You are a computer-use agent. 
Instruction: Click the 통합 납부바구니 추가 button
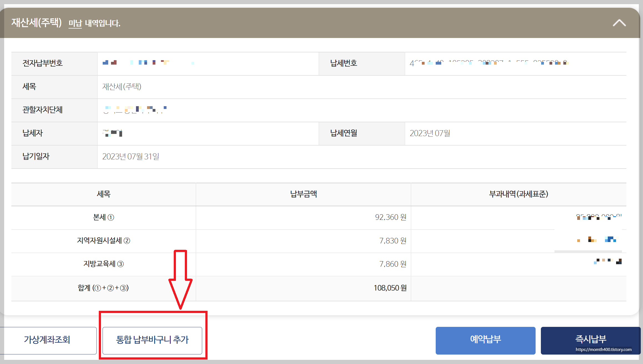click(153, 340)
